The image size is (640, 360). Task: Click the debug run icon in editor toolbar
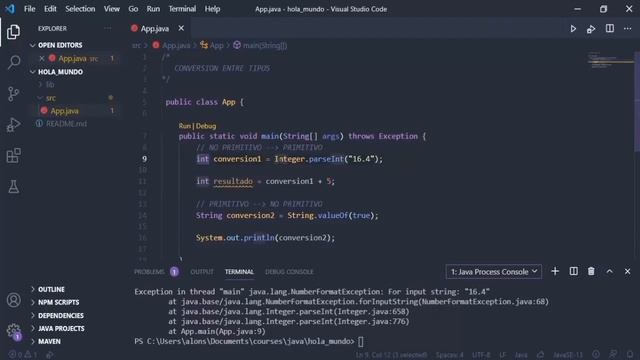(591, 29)
